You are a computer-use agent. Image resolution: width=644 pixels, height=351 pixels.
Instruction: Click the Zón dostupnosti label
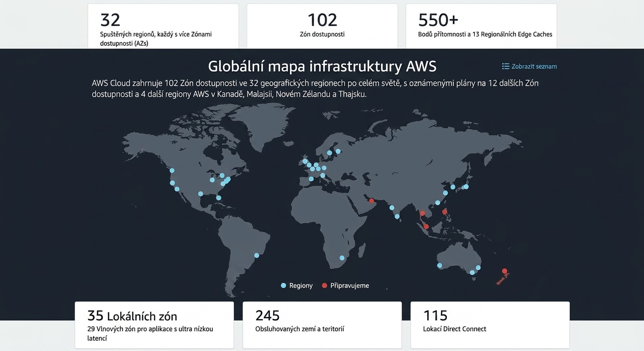point(322,34)
